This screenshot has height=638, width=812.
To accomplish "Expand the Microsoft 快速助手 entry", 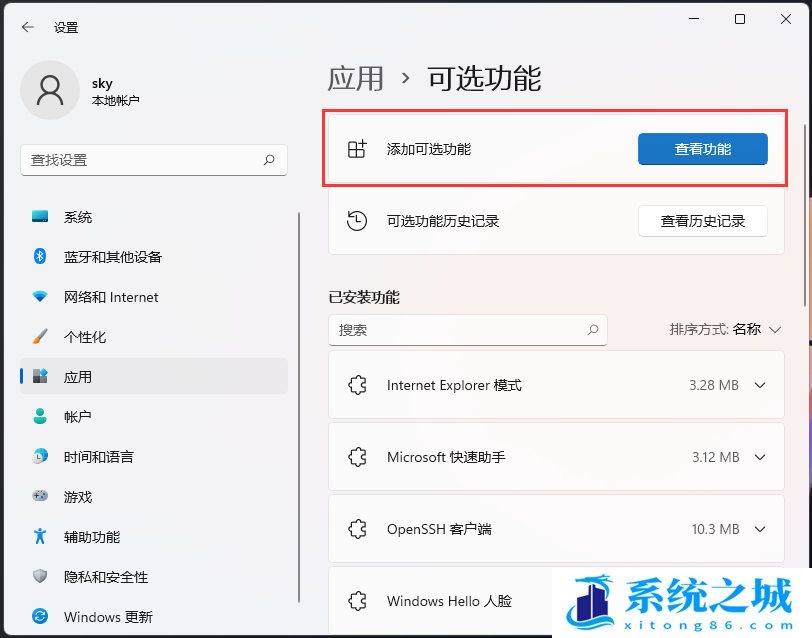I will [x=760, y=457].
